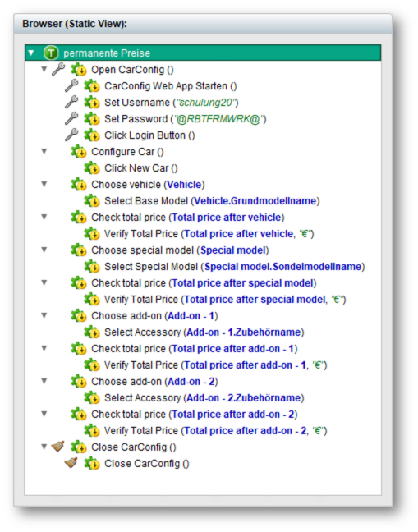Screen dimensions: 418x532
Task: Click gear icon of Click New Car
Action: click(92, 168)
